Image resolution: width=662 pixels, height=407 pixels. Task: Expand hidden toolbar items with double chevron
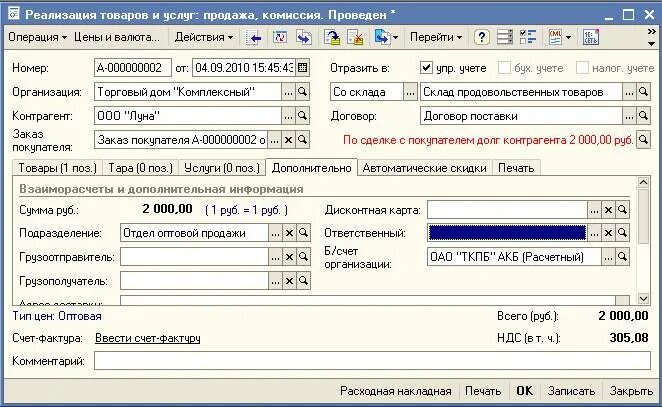click(651, 32)
